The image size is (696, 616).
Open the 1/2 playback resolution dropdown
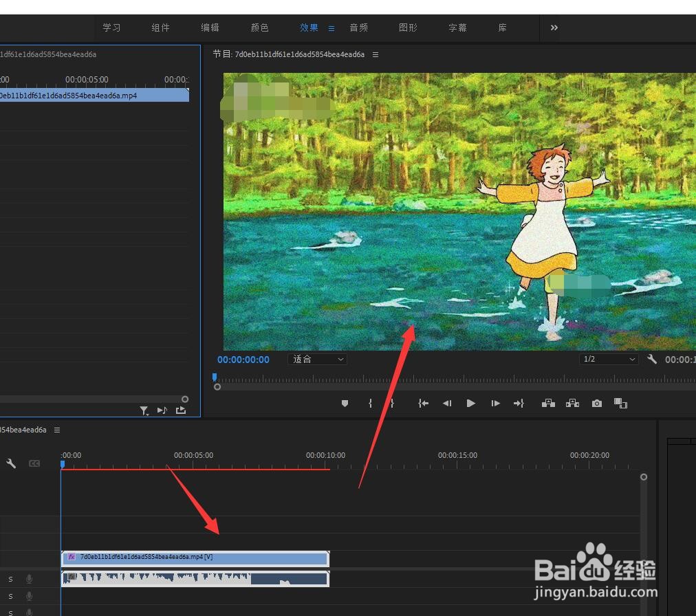[609, 359]
